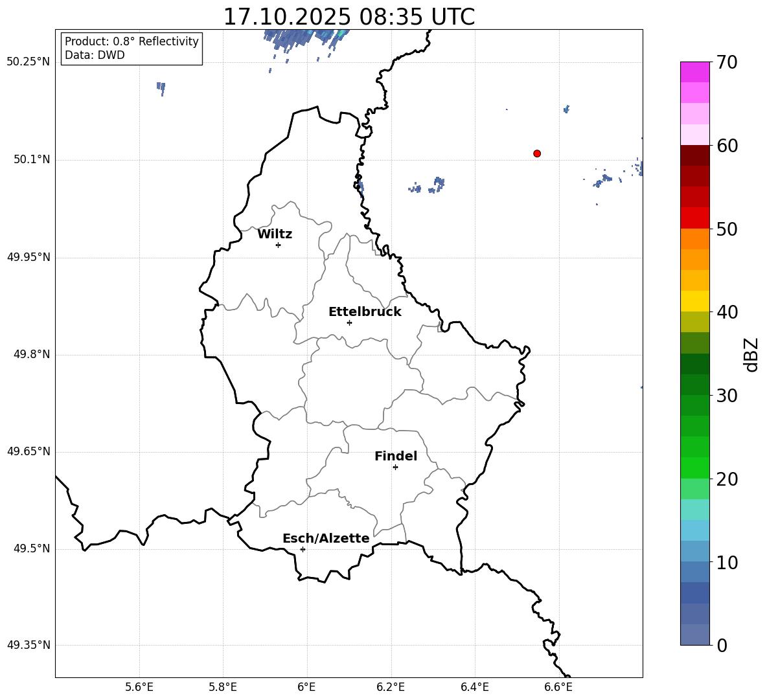This screenshot has height=700, width=767.
Task: Pick the yellow swatch just above 40 dBZ
Action: coord(695,301)
